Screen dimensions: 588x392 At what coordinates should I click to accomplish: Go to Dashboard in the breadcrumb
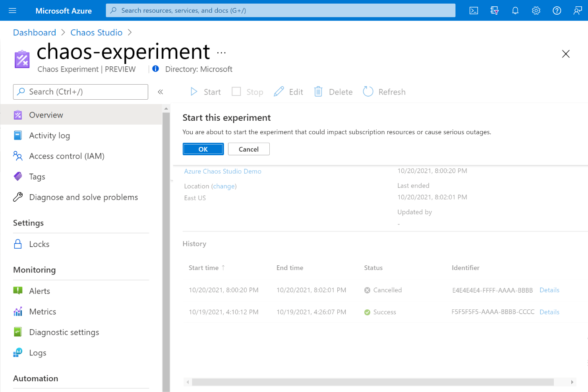[35, 33]
